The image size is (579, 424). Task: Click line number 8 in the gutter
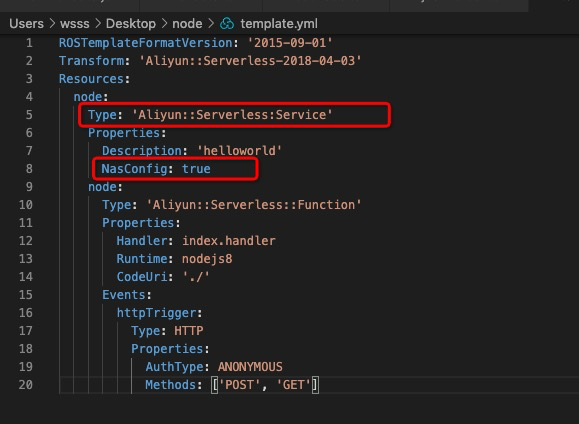pyautogui.click(x=29, y=169)
